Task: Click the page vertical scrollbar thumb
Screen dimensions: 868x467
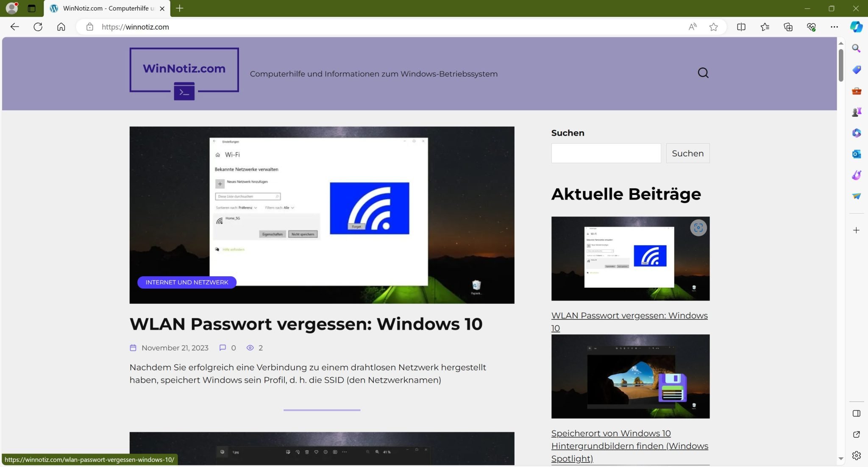Action: (x=841, y=65)
